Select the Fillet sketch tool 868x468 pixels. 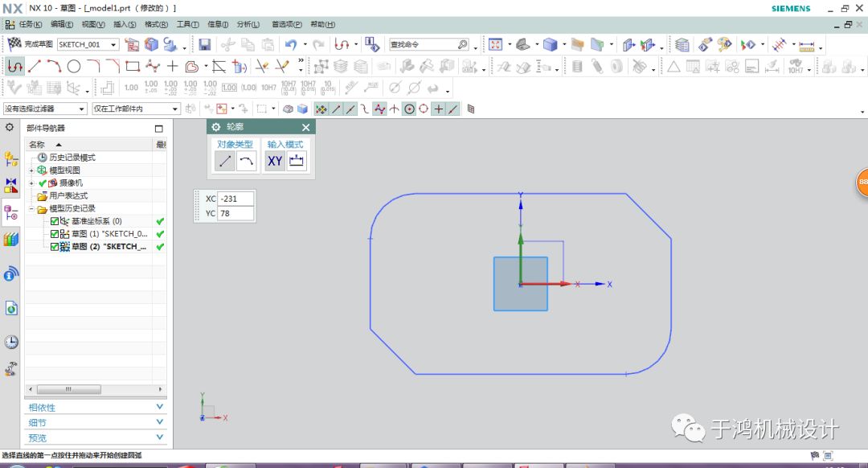93,67
